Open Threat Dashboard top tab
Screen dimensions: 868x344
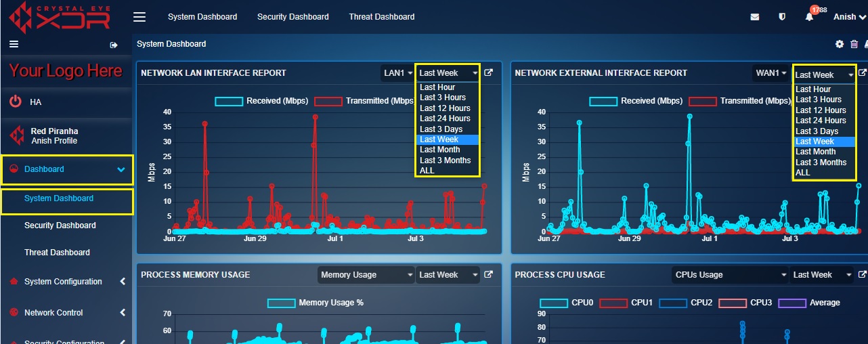pyautogui.click(x=382, y=17)
